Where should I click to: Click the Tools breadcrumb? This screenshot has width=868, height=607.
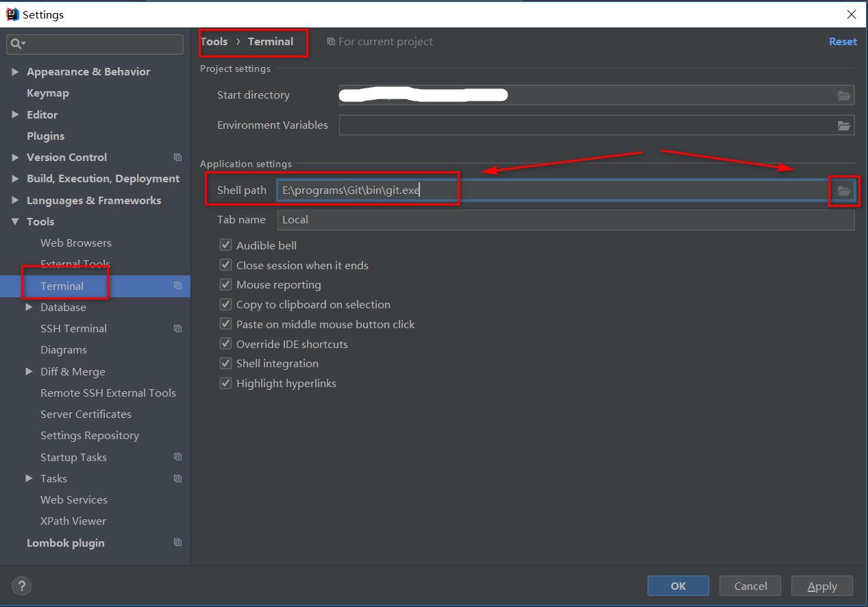[x=214, y=42]
